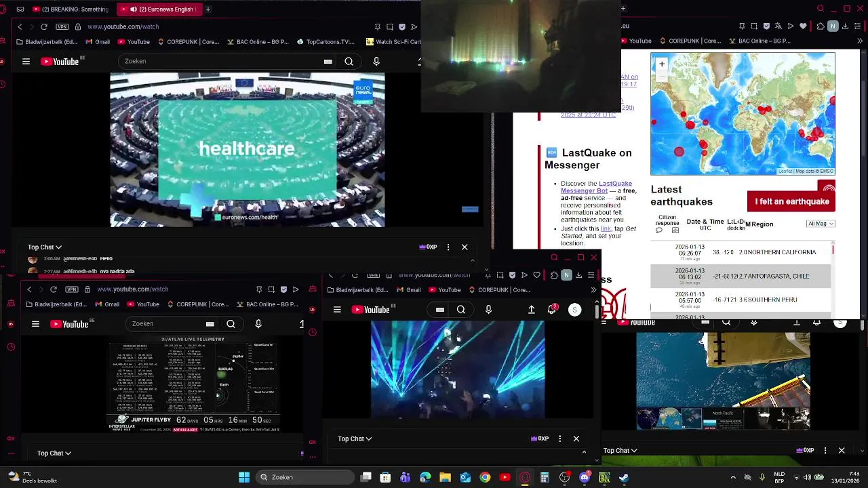Image resolution: width=868 pixels, height=488 pixels.
Task: Open the LastQuake Messenger Bot link
Action: 597,187
